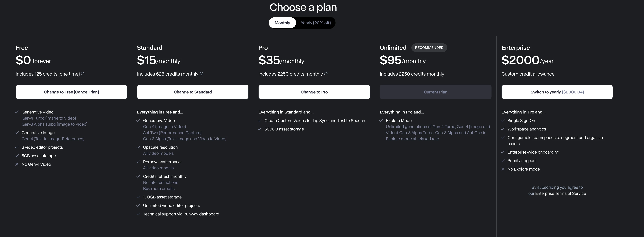This screenshot has height=237, width=644.
Task: Open info icon next to 625 credits monthly
Action: [202, 74]
